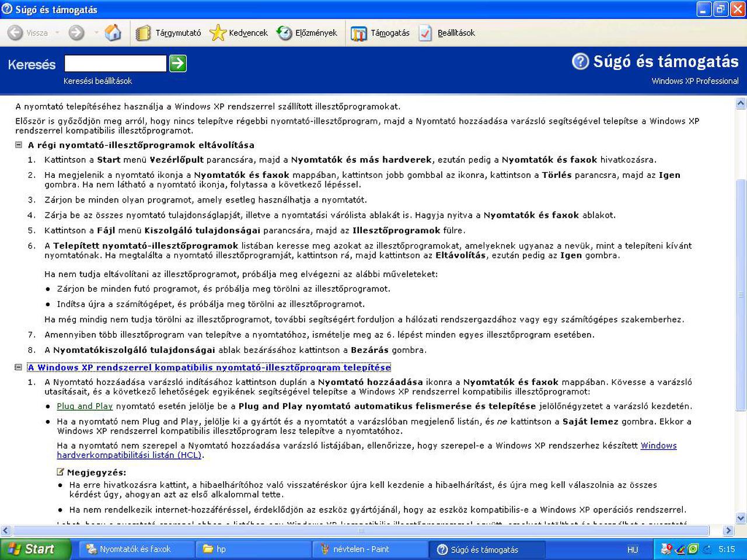Click the Vissza (Back) arrow icon
The image size is (747, 560).
coord(15,33)
